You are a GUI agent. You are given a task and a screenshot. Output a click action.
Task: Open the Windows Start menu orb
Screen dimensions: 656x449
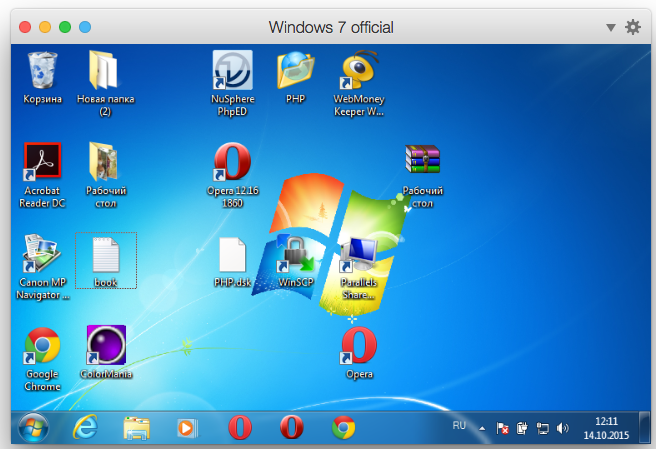click(33, 428)
